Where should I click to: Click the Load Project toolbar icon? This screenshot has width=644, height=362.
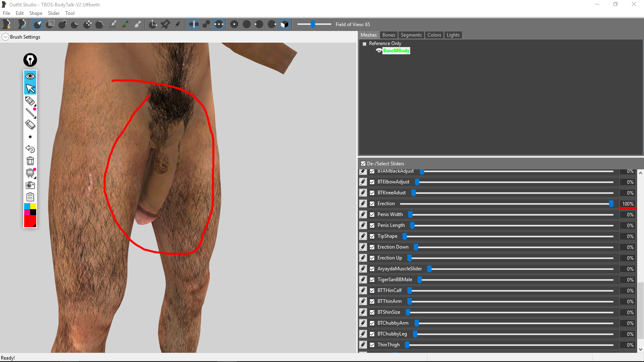22,25
